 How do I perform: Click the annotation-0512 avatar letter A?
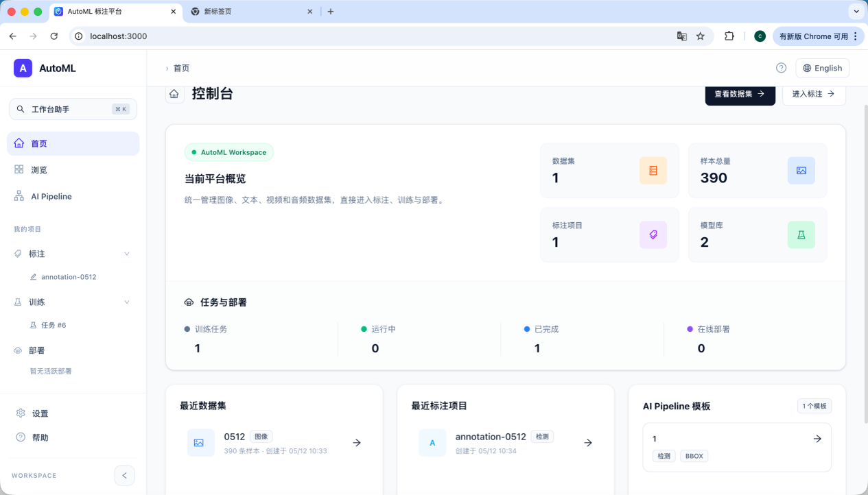432,443
